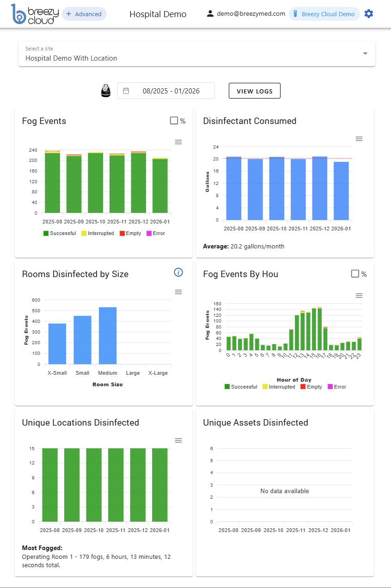This screenshot has height=588, width=391.
Task: Open the Unique Locations Disinfected chart menu
Action: click(178, 440)
